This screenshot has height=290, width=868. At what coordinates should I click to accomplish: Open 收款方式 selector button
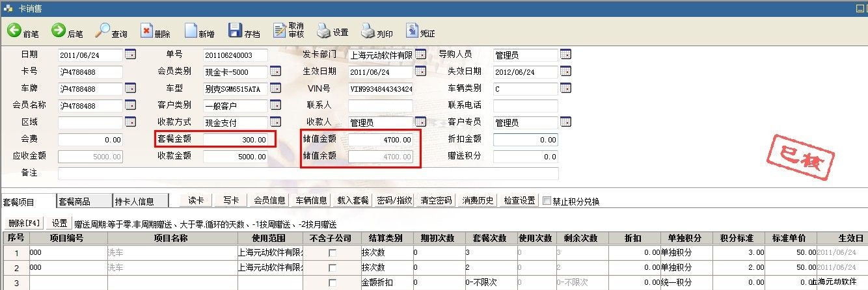(275, 122)
